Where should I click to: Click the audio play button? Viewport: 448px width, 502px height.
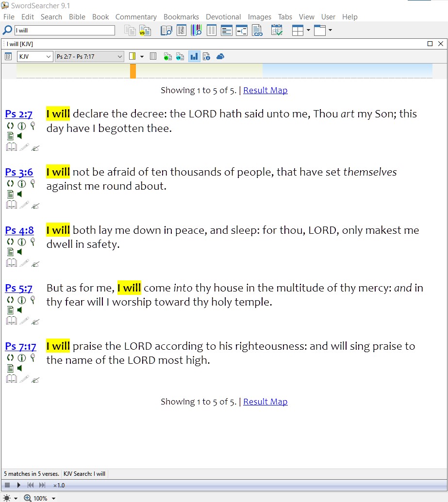18,485
